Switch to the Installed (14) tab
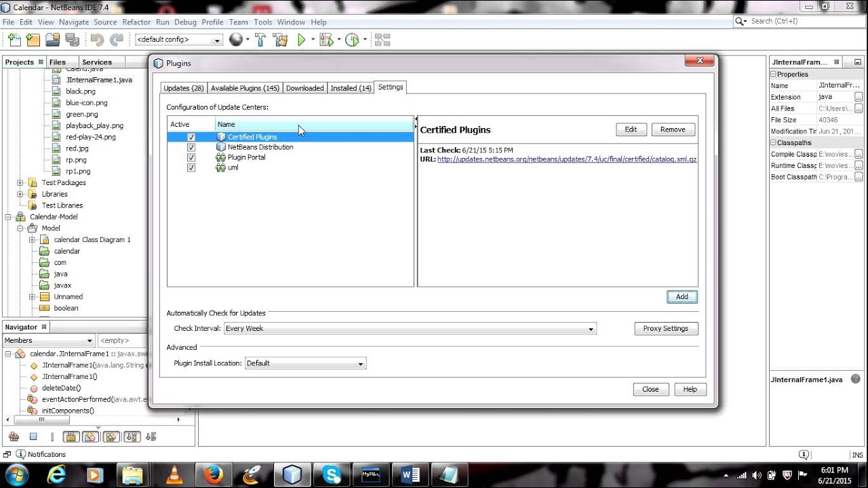868x488 pixels. click(351, 88)
